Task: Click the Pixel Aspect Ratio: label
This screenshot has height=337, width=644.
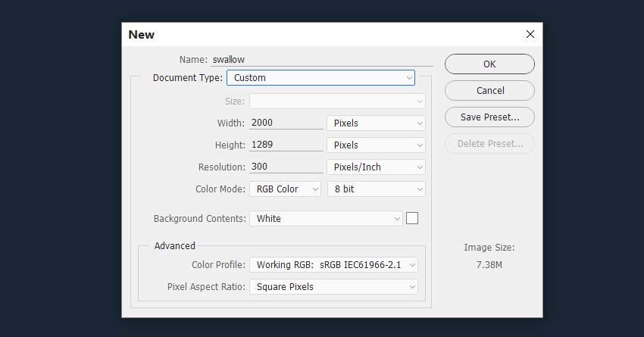Action: 206,287
